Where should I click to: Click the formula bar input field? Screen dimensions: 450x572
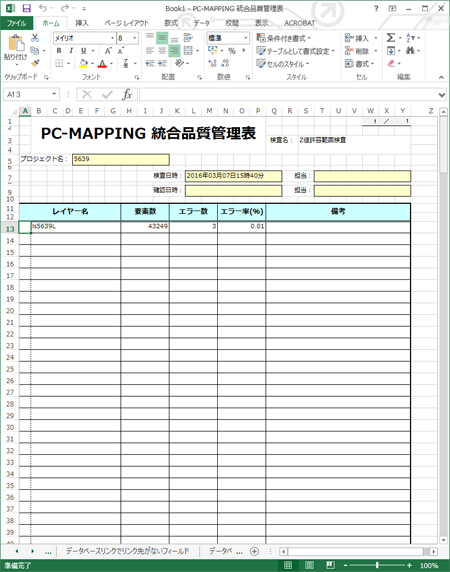click(x=288, y=94)
